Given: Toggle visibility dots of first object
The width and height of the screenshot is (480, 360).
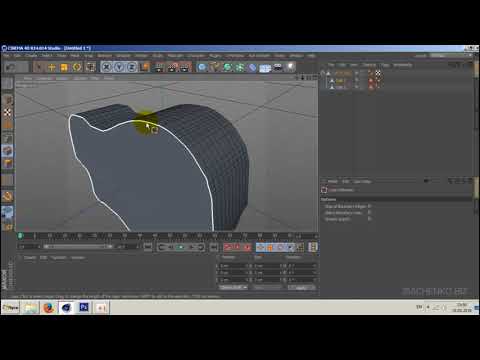Looking at the screenshot, I should 357,73.
